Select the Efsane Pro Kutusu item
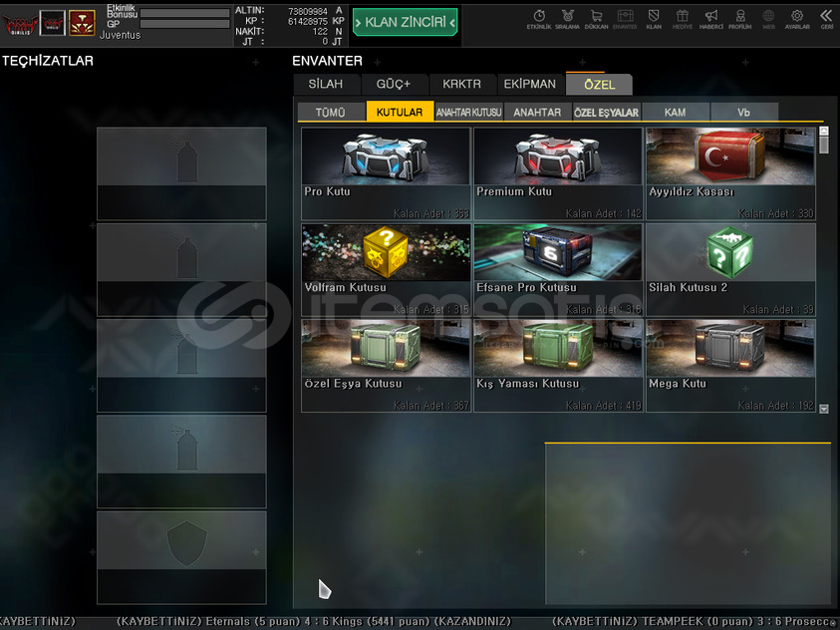This screenshot has width=840, height=630. [x=558, y=269]
